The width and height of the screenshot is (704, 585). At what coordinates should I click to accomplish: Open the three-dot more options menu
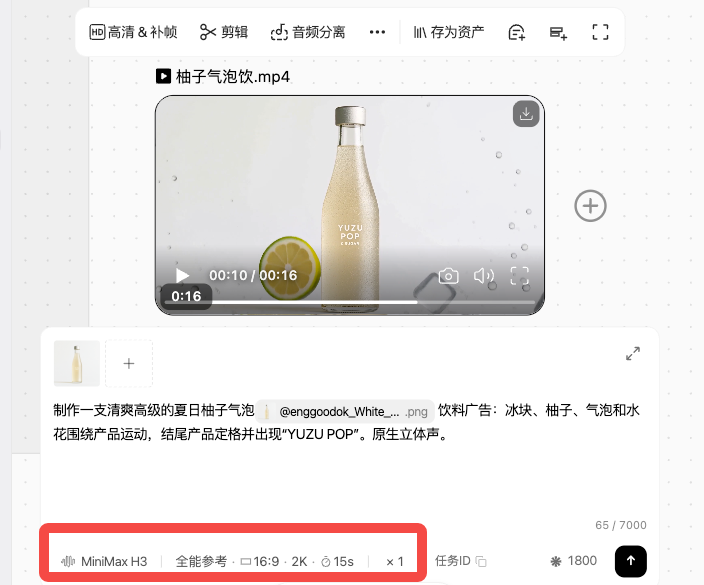click(377, 32)
